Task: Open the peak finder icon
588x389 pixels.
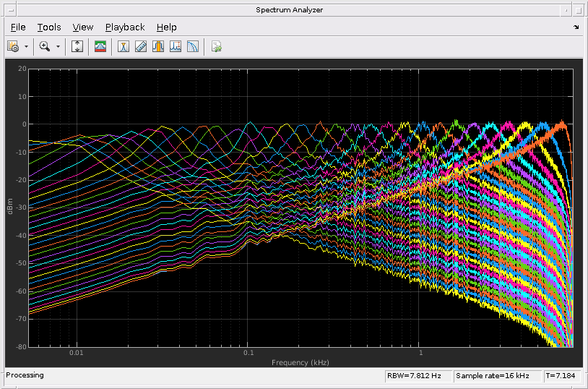Action: click(176, 46)
